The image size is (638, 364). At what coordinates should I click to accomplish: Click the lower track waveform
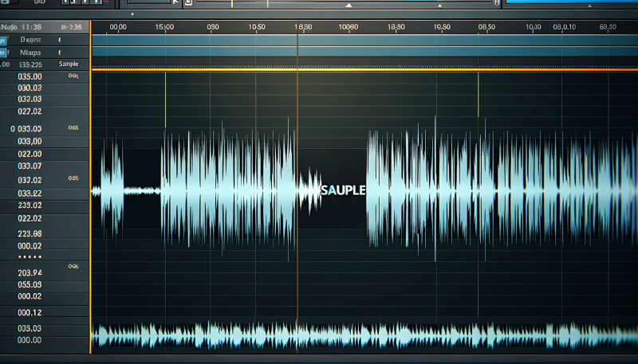[359, 333]
